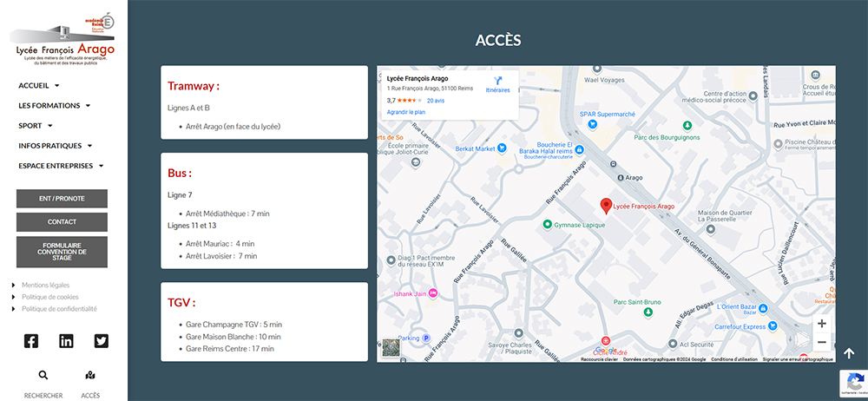Click the Rechercher magnifier icon
This screenshot has height=401, width=868.
click(43, 375)
